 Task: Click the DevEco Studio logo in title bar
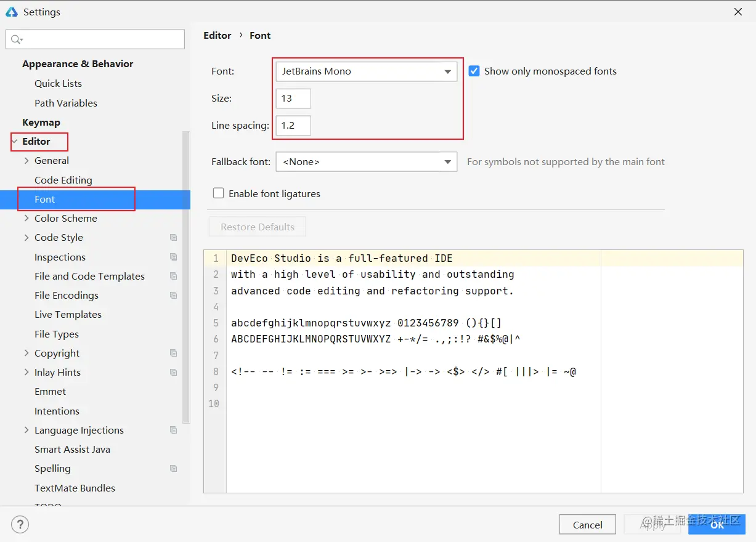click(11, 12)
